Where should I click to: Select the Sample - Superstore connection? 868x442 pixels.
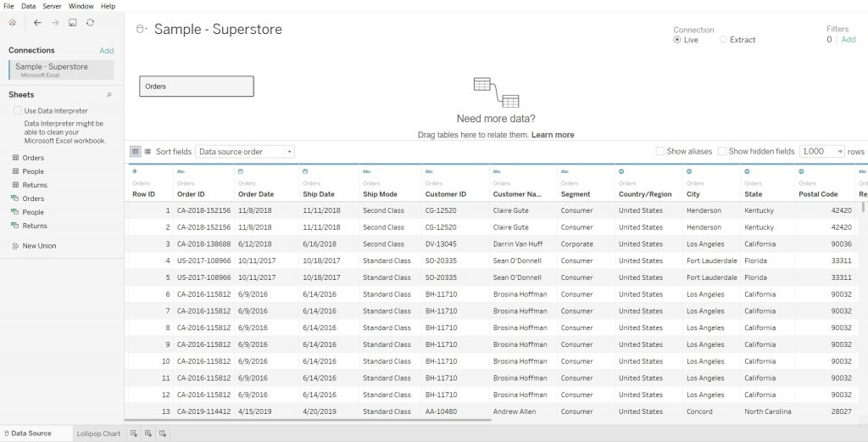(61, 70)
